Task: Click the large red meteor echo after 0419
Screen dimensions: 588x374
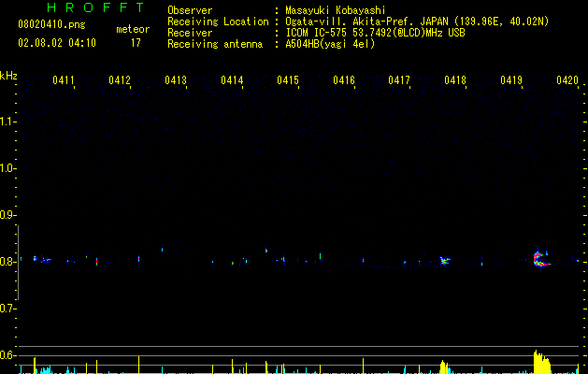Action: click(541, 260)
